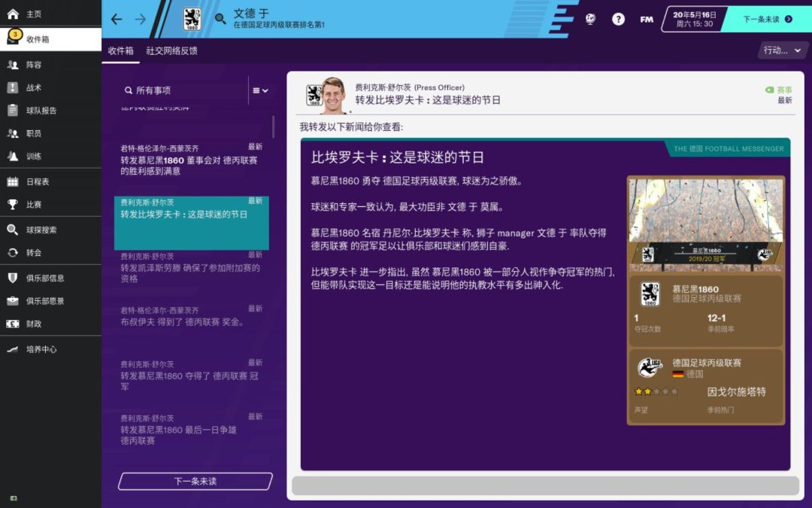Click the 德国足球丙级联赛 name beside league logo
Screen dimensions: 812x508
(x=706, y=363)
